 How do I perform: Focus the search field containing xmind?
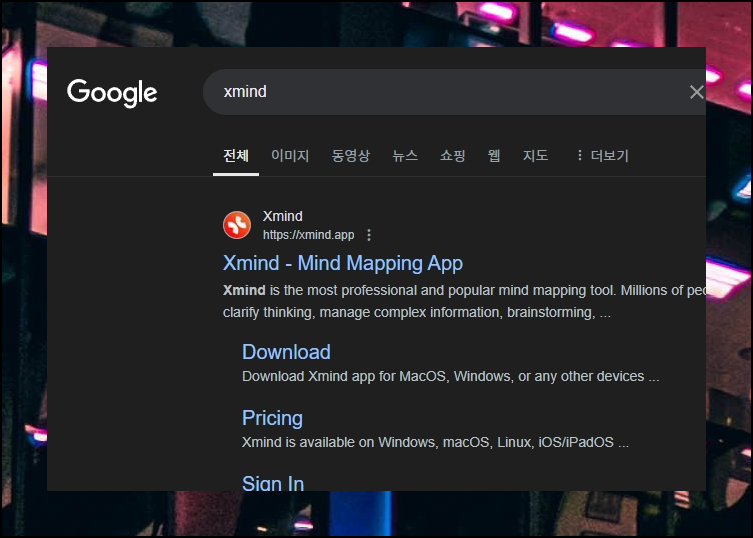[454, 92]
